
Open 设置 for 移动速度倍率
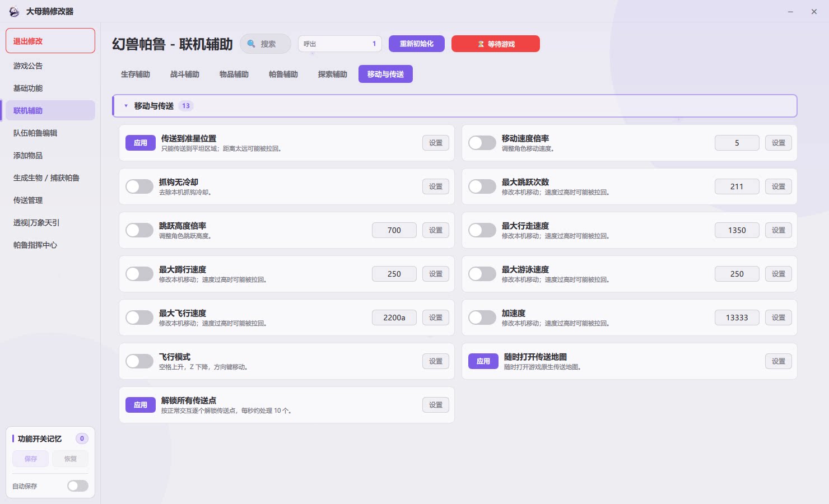coord(779,143)
